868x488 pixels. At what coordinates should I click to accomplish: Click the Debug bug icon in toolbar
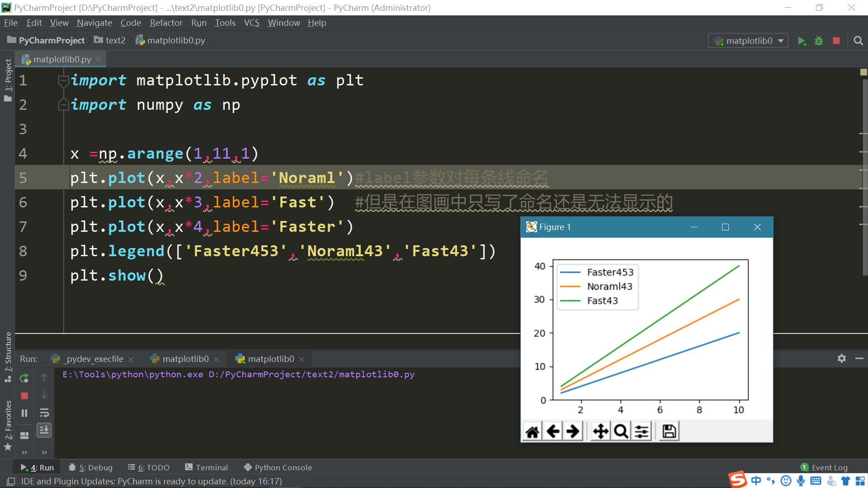pos(819,41)
